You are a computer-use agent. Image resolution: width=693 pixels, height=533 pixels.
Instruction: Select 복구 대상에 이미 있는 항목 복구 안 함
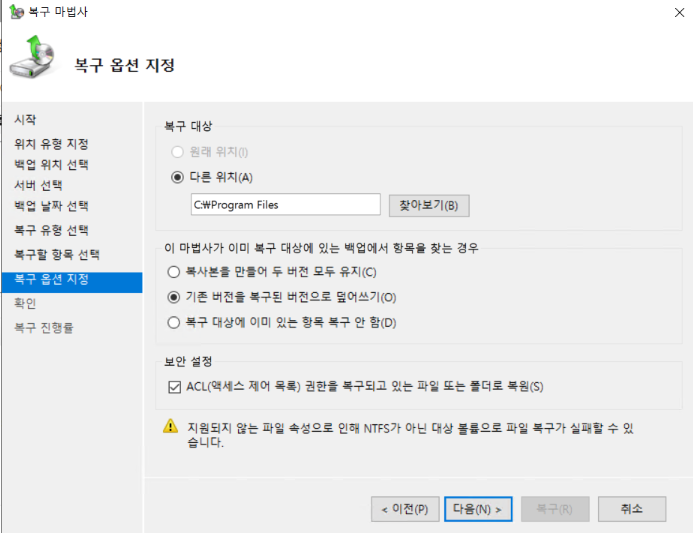(x=175, y=322)
